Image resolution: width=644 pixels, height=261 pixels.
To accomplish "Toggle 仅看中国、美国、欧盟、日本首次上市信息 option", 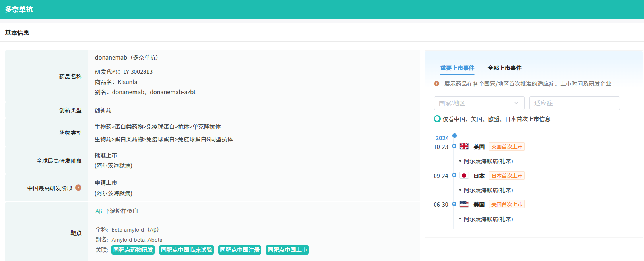I will (437, 119).
